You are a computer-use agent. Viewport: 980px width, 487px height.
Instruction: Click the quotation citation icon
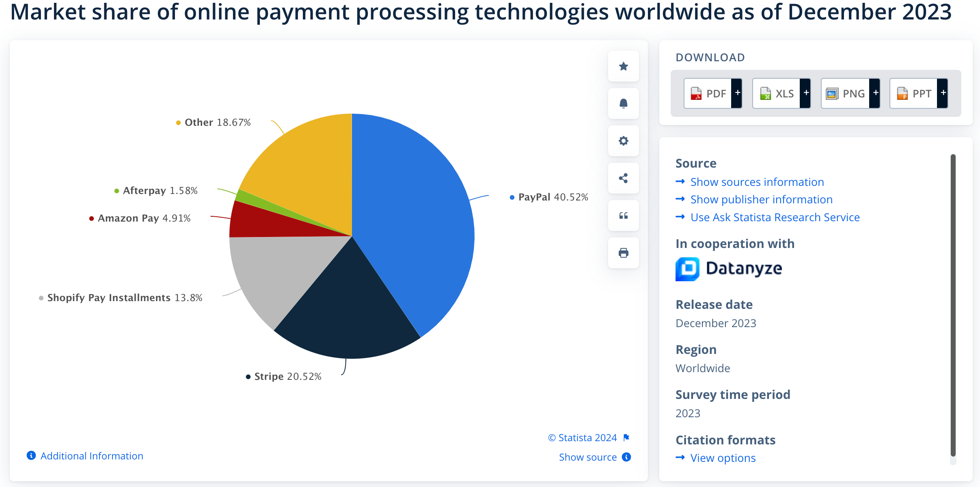tap(623, 215)
